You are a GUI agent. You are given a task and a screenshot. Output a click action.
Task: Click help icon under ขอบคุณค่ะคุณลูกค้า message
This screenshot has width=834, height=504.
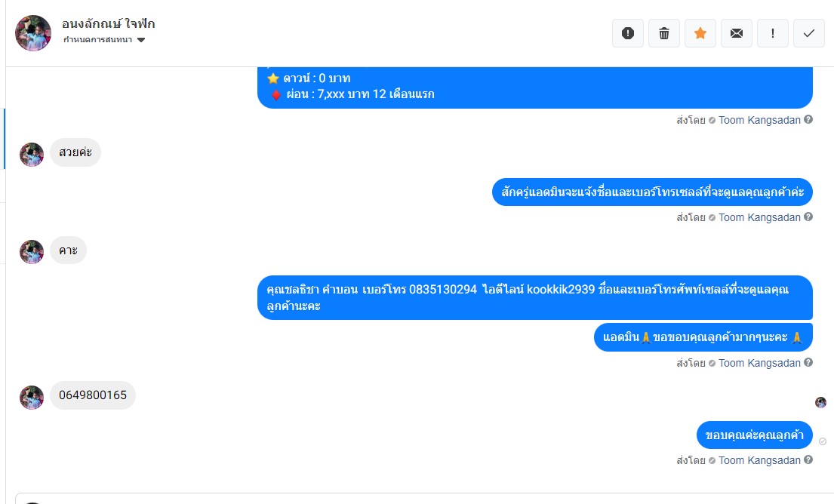coord(808,460)
